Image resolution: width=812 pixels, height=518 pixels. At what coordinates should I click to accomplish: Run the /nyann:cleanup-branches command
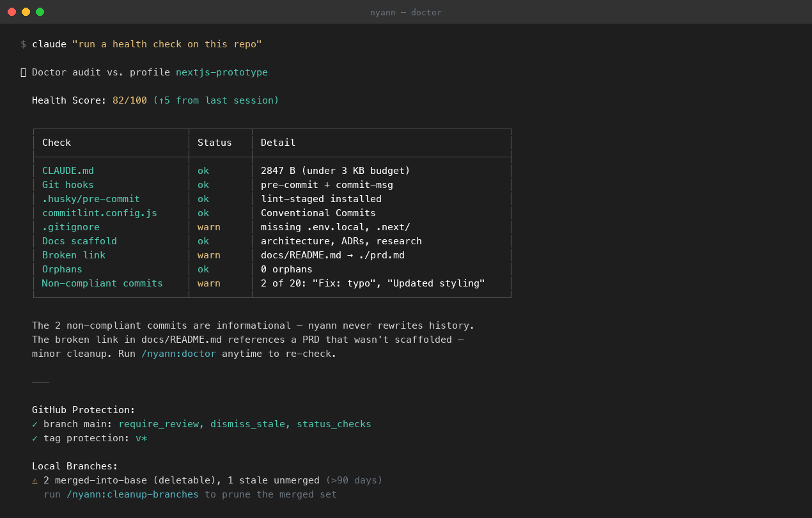point(132,494)
